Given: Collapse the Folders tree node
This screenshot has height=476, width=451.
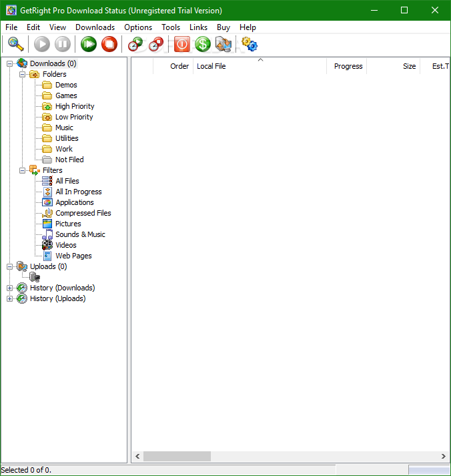Looking at the screenshot, I should [23, 74].
